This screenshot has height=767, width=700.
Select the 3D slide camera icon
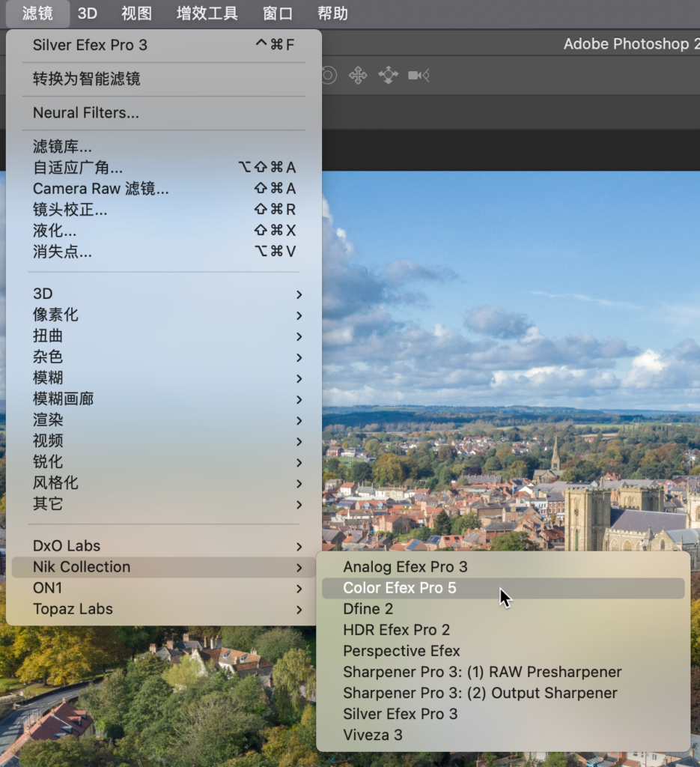tap(388, 76)
